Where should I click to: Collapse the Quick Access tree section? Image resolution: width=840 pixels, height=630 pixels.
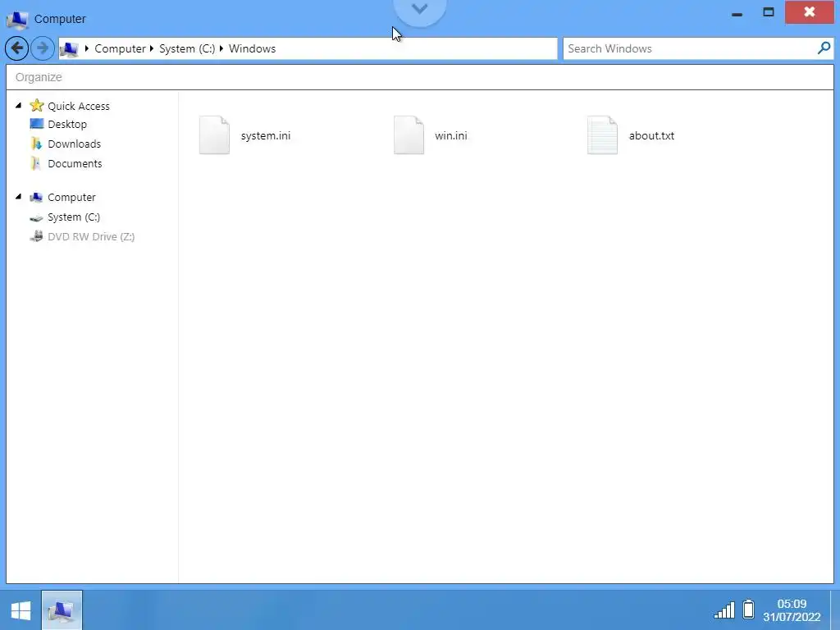19,106
